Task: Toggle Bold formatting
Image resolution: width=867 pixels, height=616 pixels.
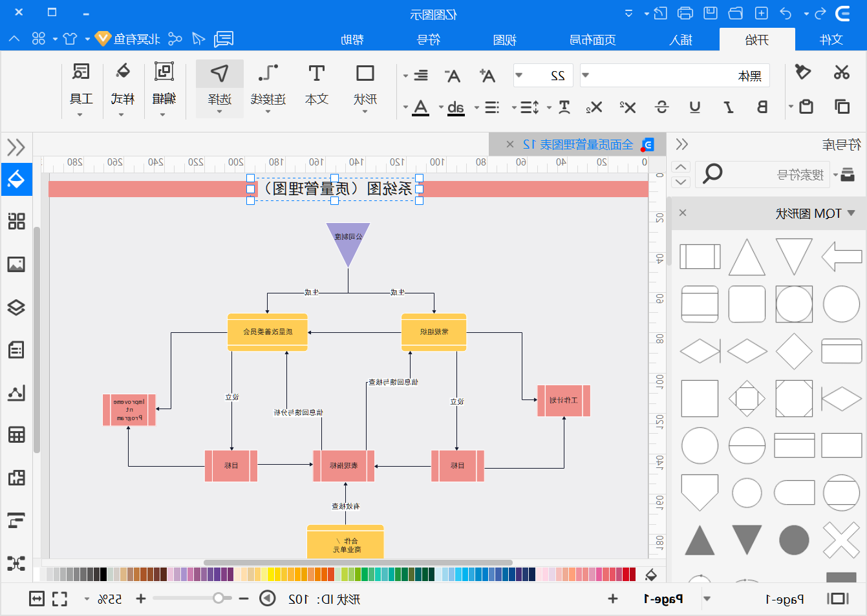Action: click(762, 107)
